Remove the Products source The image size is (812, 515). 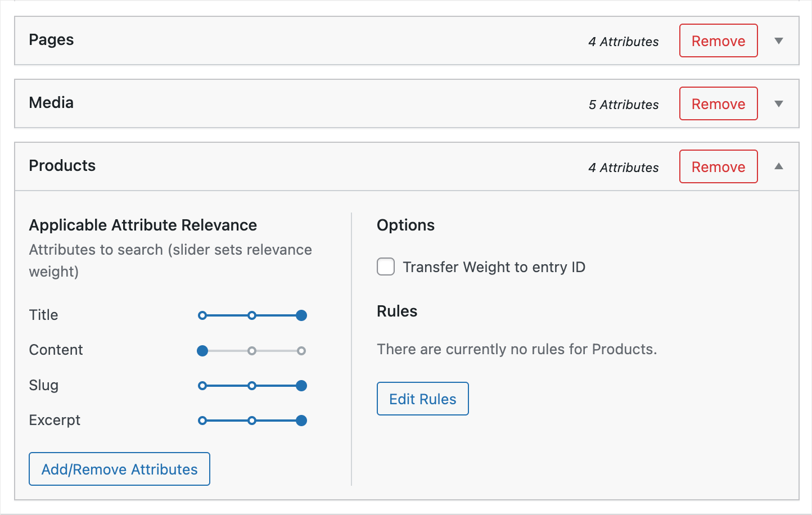(718, 166)
